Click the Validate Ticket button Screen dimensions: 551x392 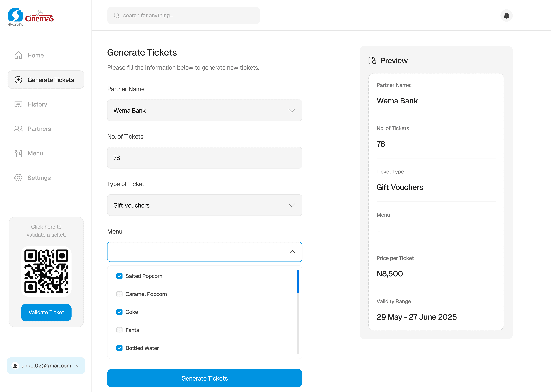pyautogui.click(x=46, y=312)
